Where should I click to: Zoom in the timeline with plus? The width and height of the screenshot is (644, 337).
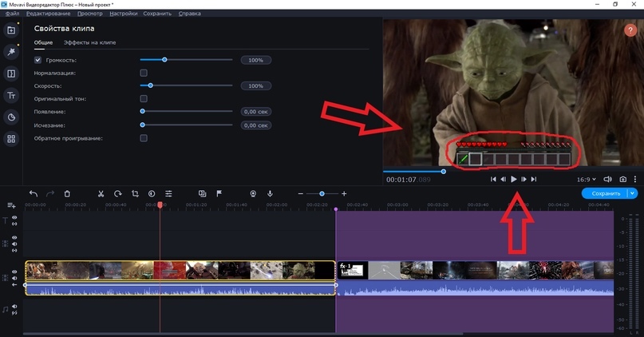click(x=344, y=193)
